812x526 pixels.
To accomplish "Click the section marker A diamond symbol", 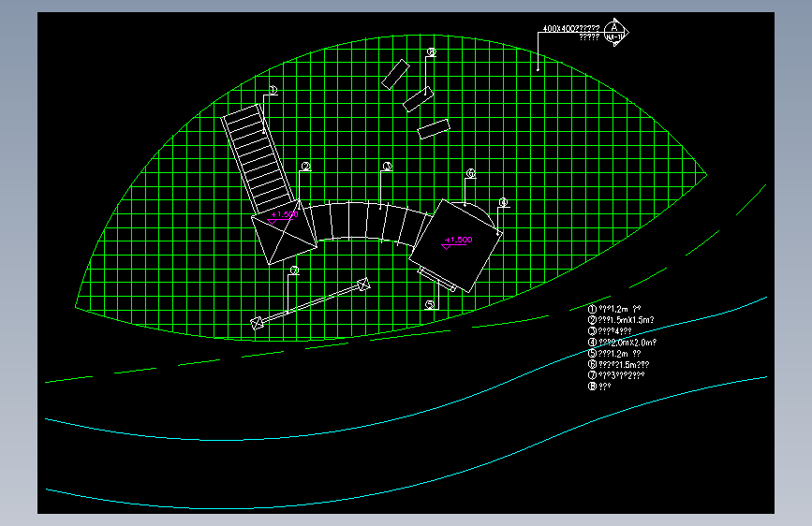I will click(x=615, y=33).
